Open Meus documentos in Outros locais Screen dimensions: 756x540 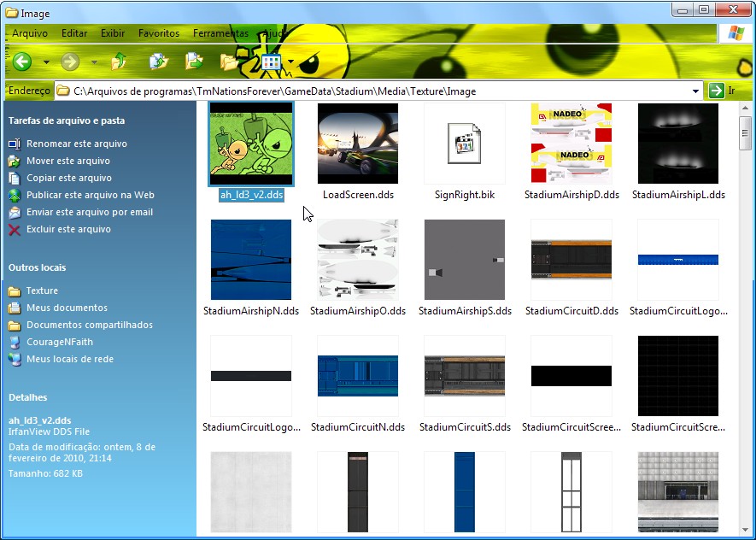[x=67, y=308]
